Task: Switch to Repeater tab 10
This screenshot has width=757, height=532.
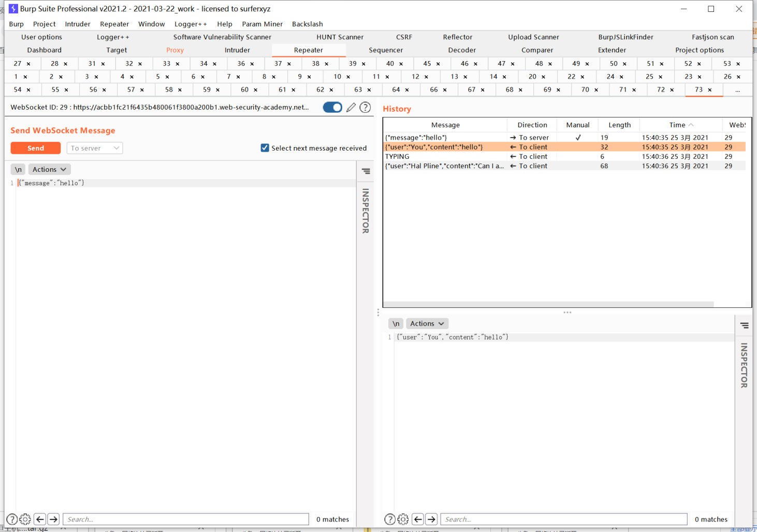Action: (337, 77)
